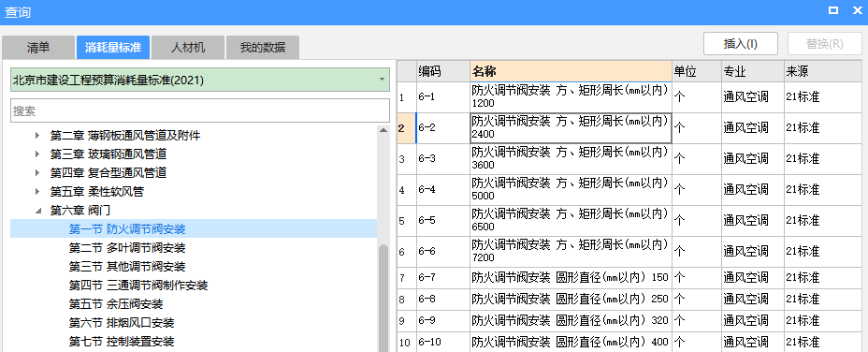This screenshot has height=352, width=868.
Task: Click name cell ending in 5000
Action: [x=571, y=190]
